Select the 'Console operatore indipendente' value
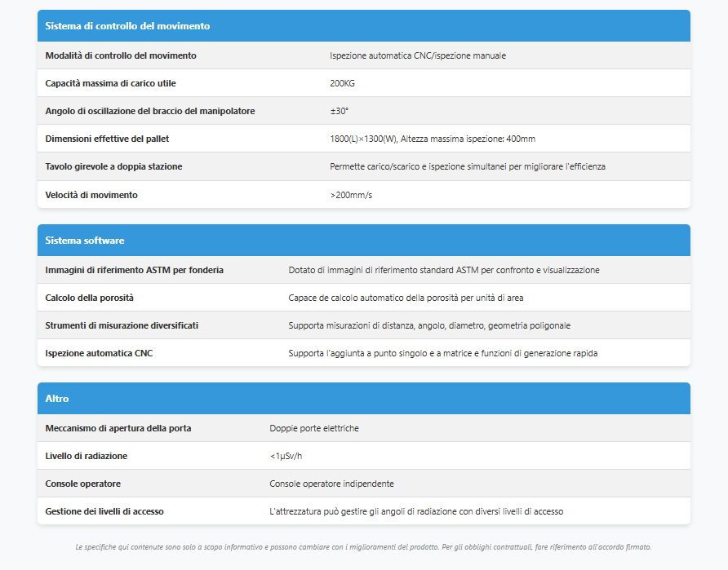Screen dimensions: 728x570 (x=331, y=484)
